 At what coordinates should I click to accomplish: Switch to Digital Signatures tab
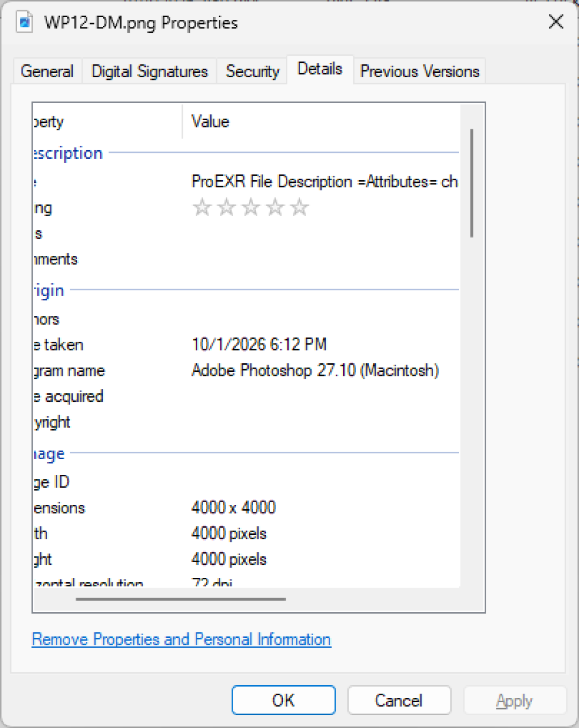[x=150, y=71]
